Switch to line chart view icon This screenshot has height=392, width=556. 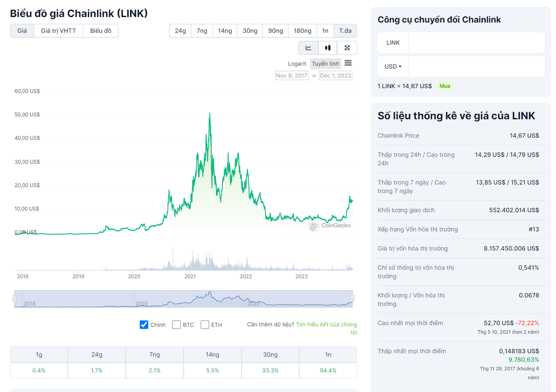pyautogui.click(x=308, y=48)
